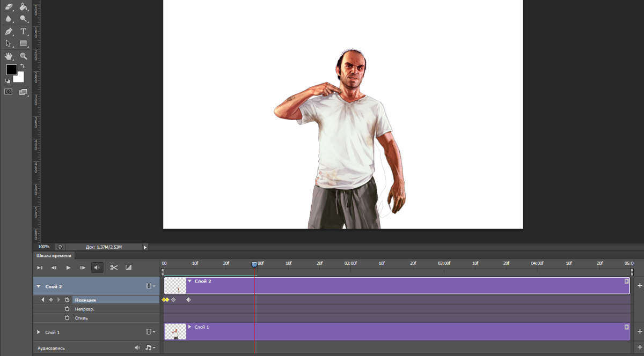This screenshot has height=356, width=644.
Task: Toggle stopwatch for Позиция property
Action: pos(67,300)
